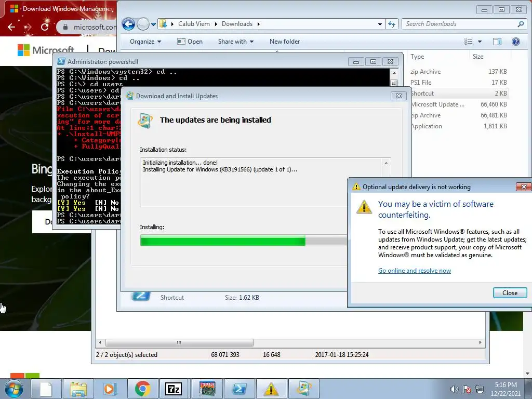Expand arrow after Downloads breadcrumb
The width and height of the screenshot is (532, 399).
259,24
